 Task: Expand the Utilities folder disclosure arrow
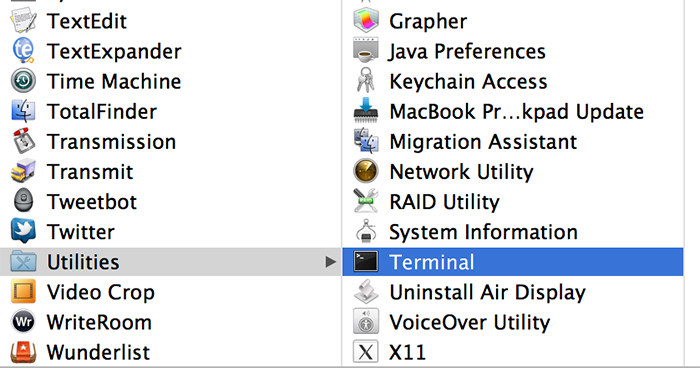click(330, 262)
